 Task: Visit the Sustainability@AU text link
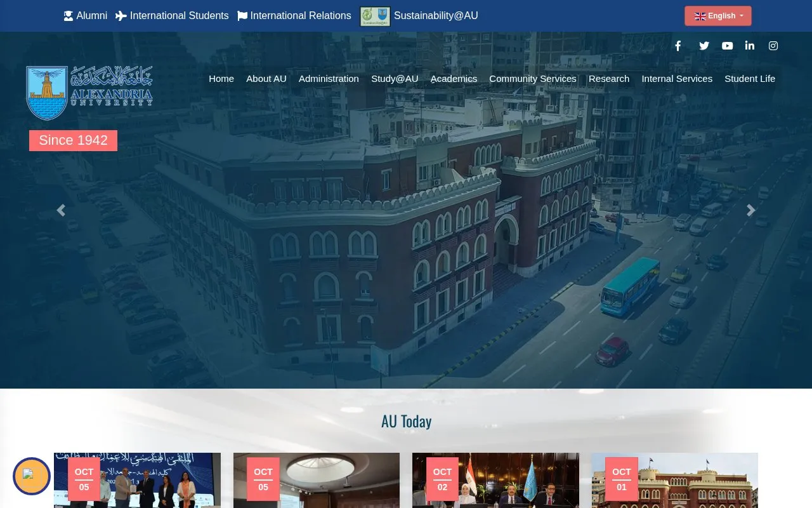point(436,16)
